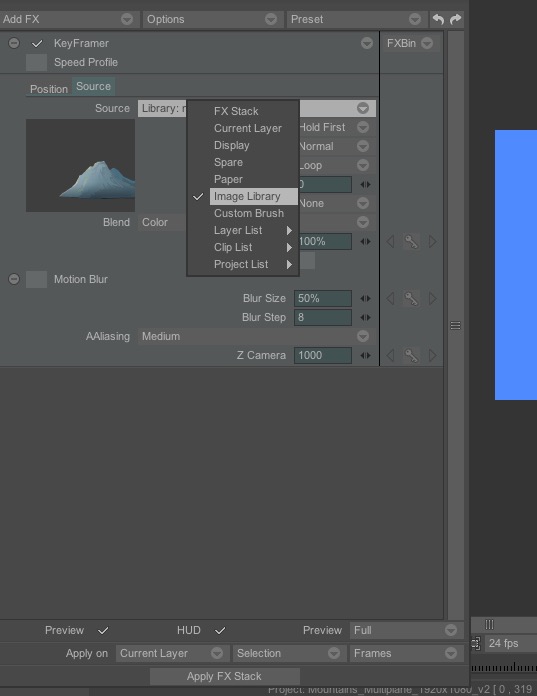Go to previous keyframe for 100% parameter
The height and width of the screenshot is (696, 537).
[390, 241]
